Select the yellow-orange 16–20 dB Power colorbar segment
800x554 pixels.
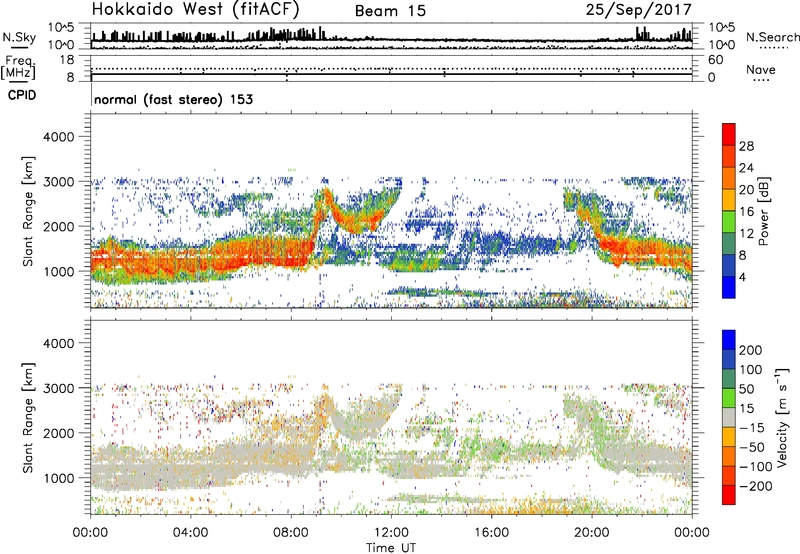(729, 199)
